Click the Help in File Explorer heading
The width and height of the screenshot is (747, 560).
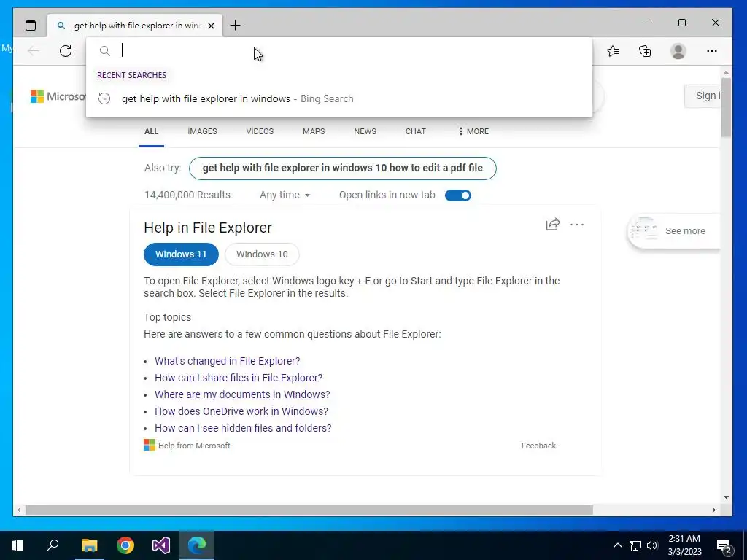tap(208, 227)
